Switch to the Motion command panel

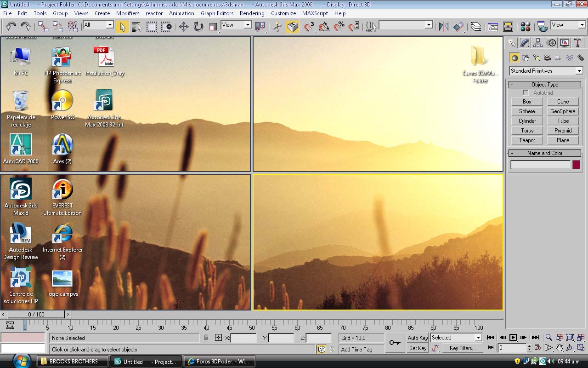coord(551,43)
